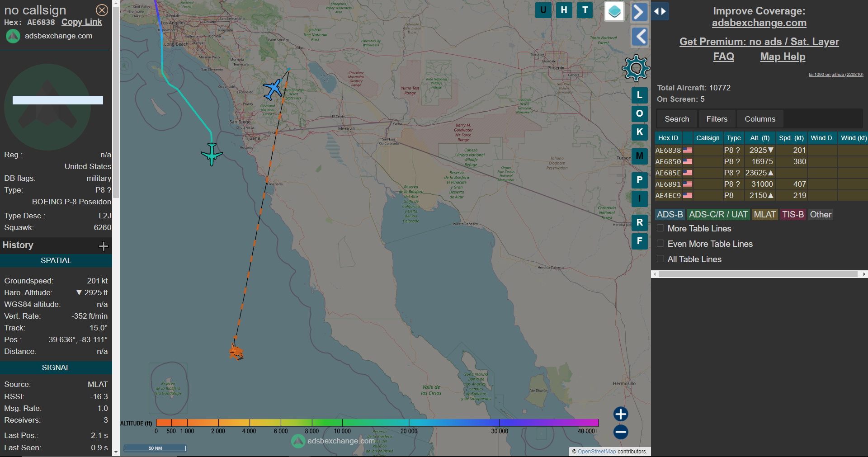Click the table horizontal scrollbar
868x457 pixels.
click(x=758, y=274)
